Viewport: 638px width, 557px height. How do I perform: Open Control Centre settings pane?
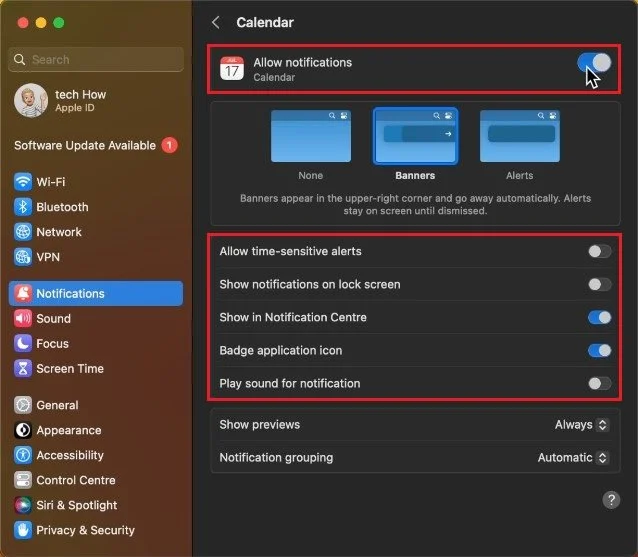96,480
